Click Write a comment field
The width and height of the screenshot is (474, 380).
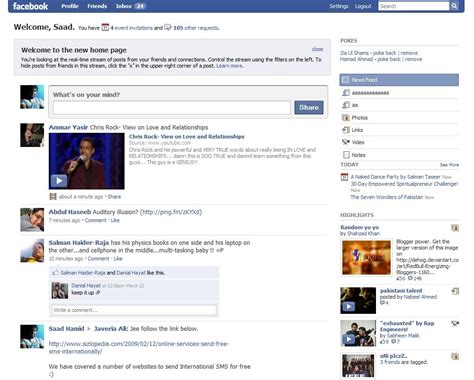click(134, 310)
